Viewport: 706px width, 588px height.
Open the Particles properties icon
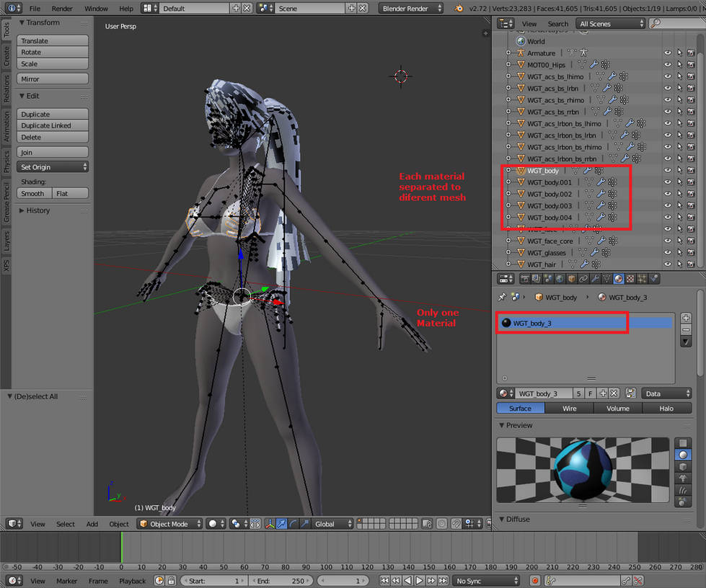coord(642,279)
